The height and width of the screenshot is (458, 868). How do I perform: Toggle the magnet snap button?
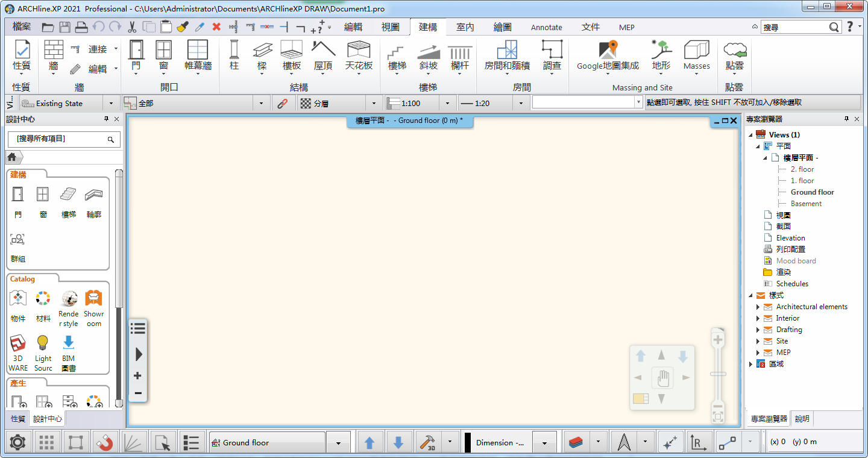point(104,442)
